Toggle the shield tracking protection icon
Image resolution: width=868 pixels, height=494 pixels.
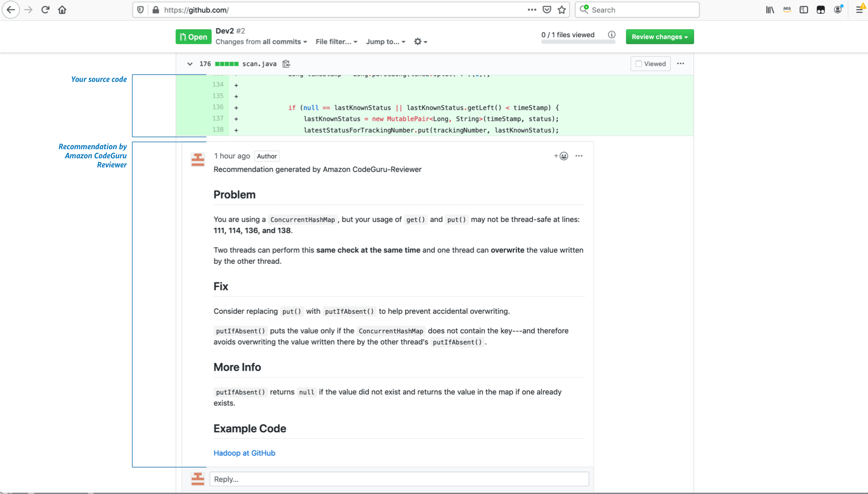click(x=140, y=10)
